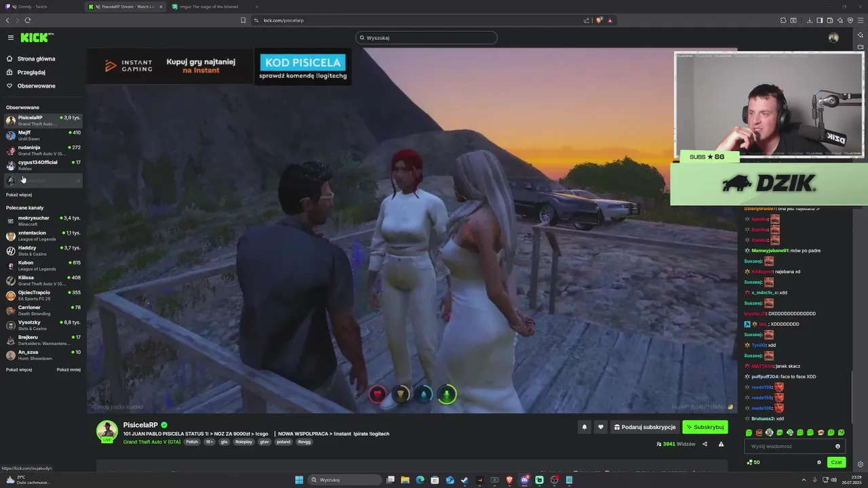Click the chat settings gear icon

[x=819, y=462]
